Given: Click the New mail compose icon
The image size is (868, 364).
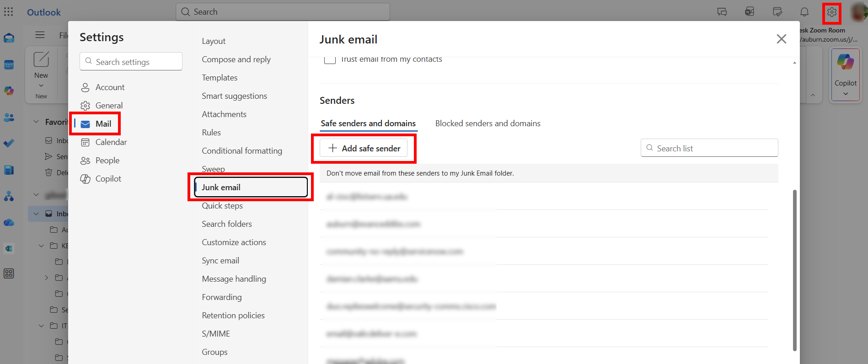Looking at the screenshot, I should [41, 59].
